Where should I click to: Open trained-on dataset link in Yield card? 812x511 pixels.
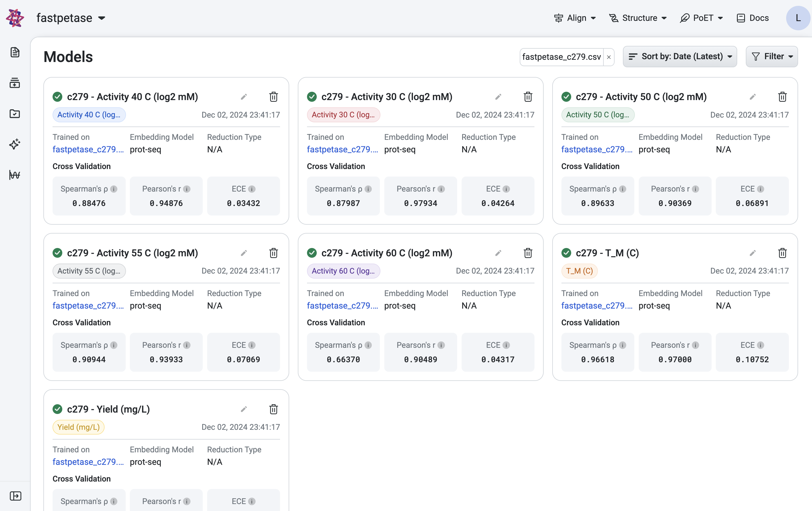pos(88,462)
